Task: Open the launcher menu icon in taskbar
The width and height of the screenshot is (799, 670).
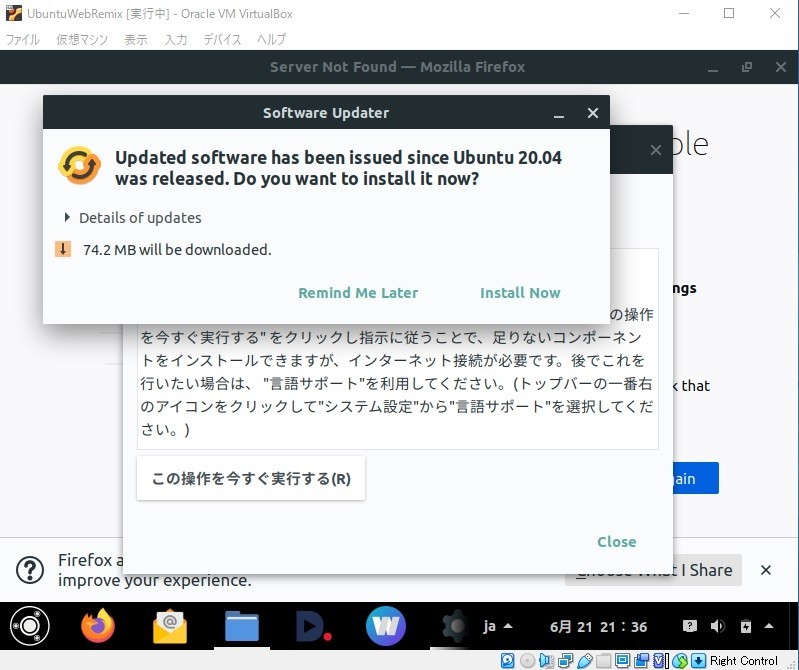Action: [30, 626]
